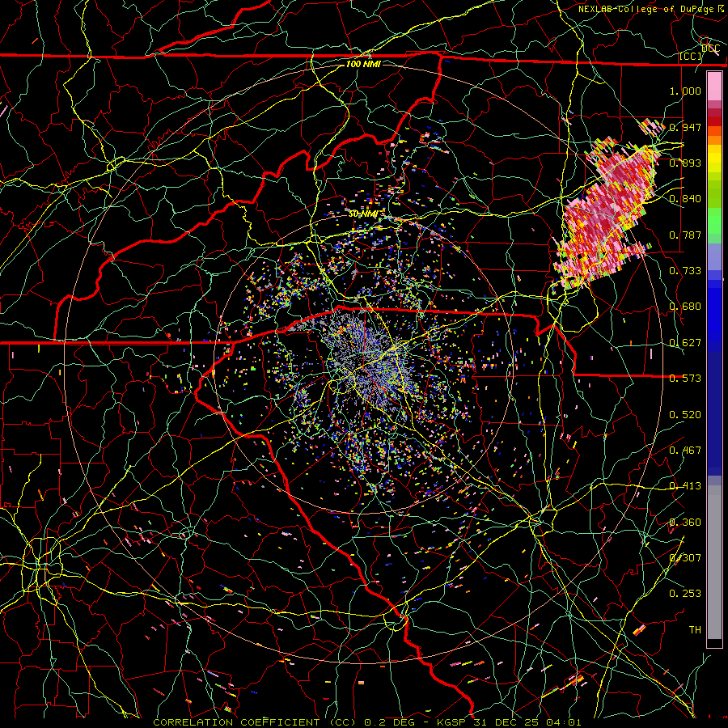Screen dimensions: 728x728
Task: Click the 0.413 legend value
Action: click(x=685, y=485)
